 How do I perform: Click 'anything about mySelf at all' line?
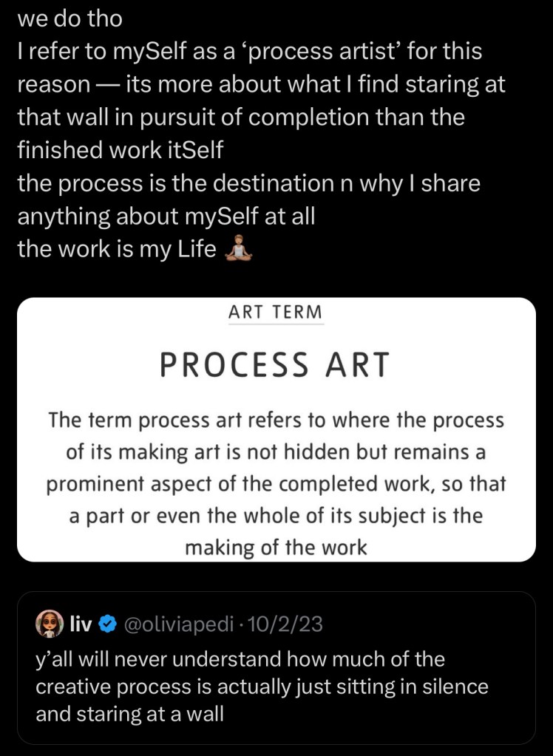[166, 217]
